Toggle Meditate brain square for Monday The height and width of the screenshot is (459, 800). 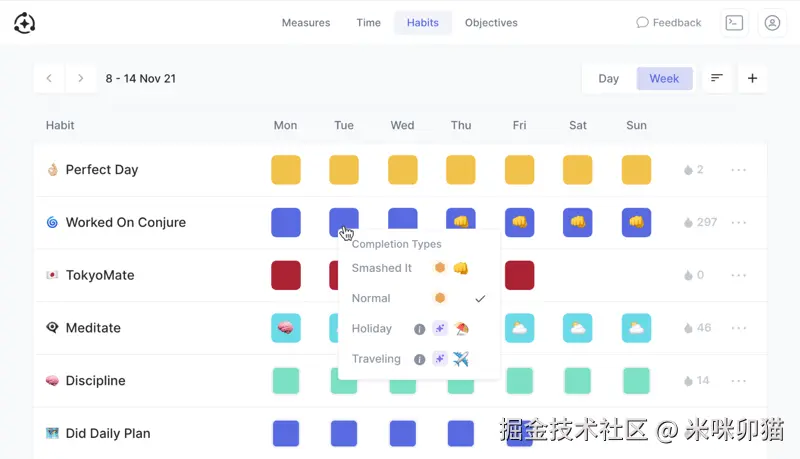pos(286,328)
